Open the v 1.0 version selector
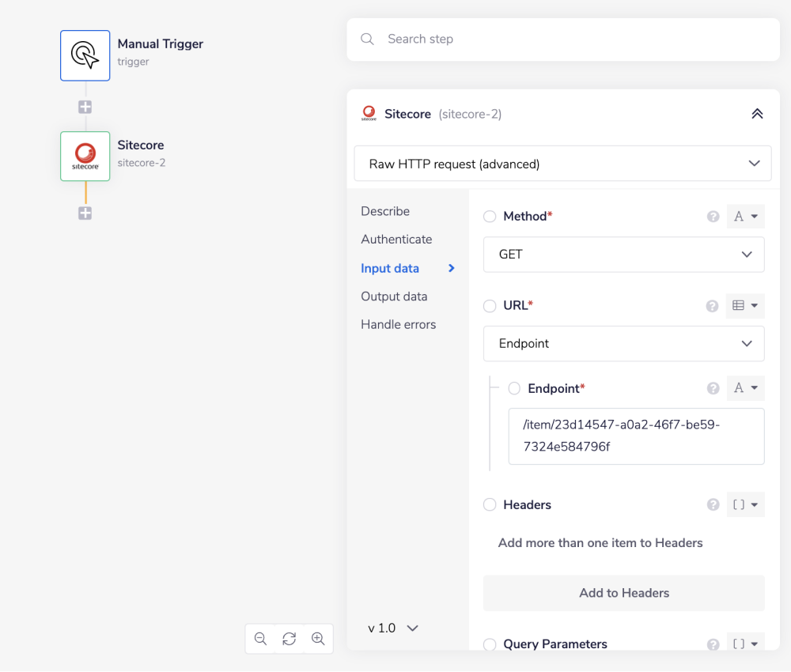The height and width of the screenshot is (672, 791). (393, 628)
